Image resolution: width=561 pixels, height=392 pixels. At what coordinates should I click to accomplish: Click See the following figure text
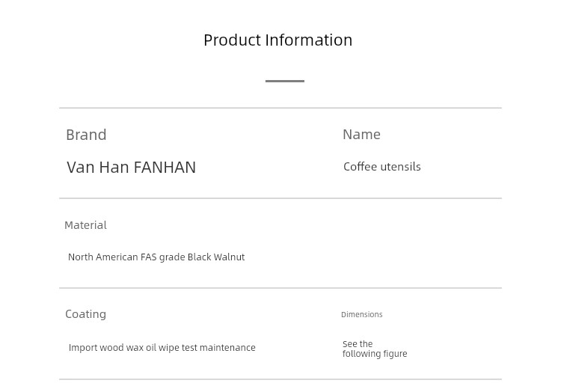point(375,349)
